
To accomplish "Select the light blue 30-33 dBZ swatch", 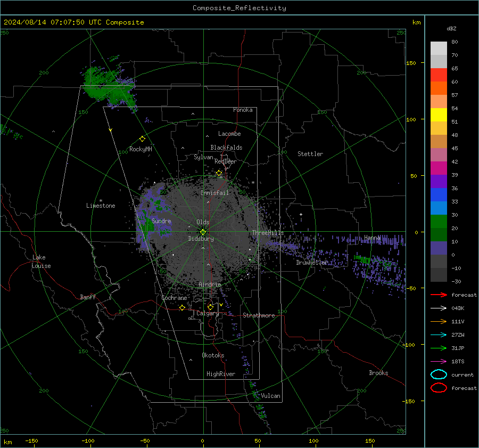I will click(x=439, y=208).
